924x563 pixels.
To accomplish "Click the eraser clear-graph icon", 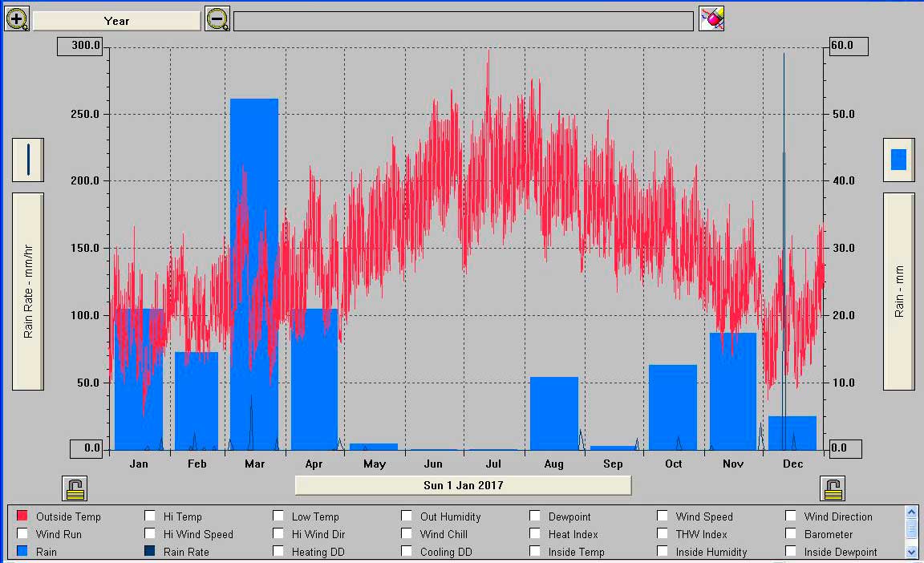I will [x=711, y=18].
